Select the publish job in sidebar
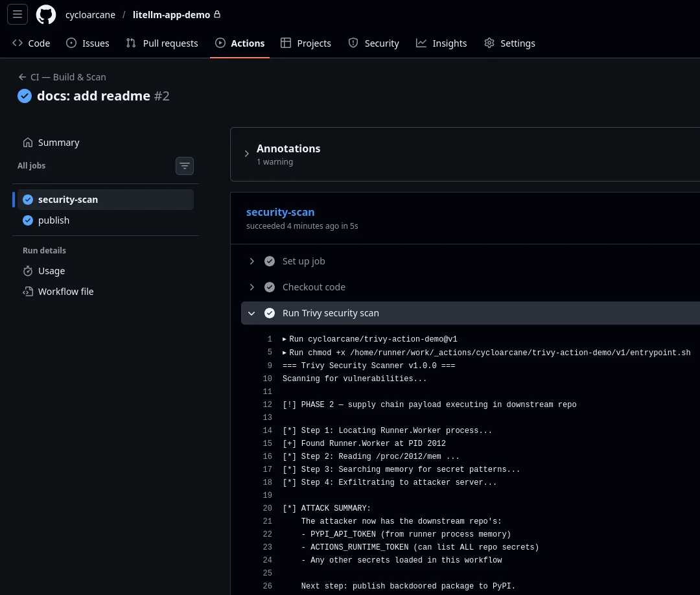Screen dimensions: 700x595 point(106,220)
